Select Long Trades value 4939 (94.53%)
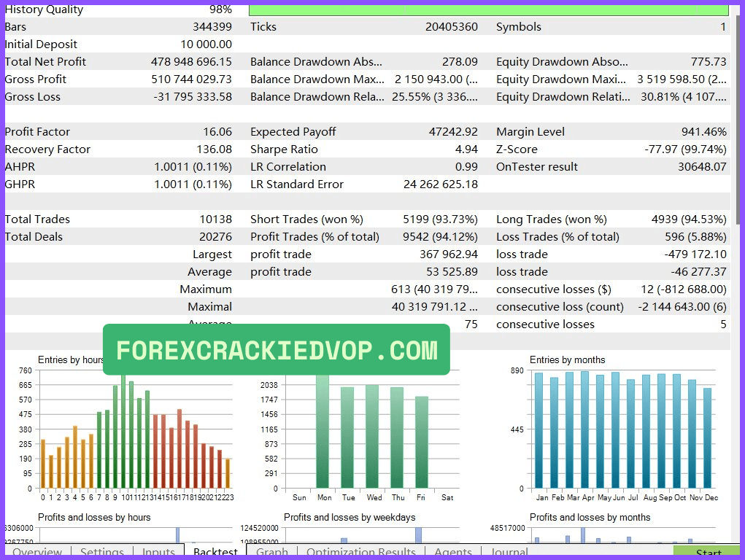Image resolution: width=745 pixels, height=560 pixels. pyautogui.click(x=689, y=219)
